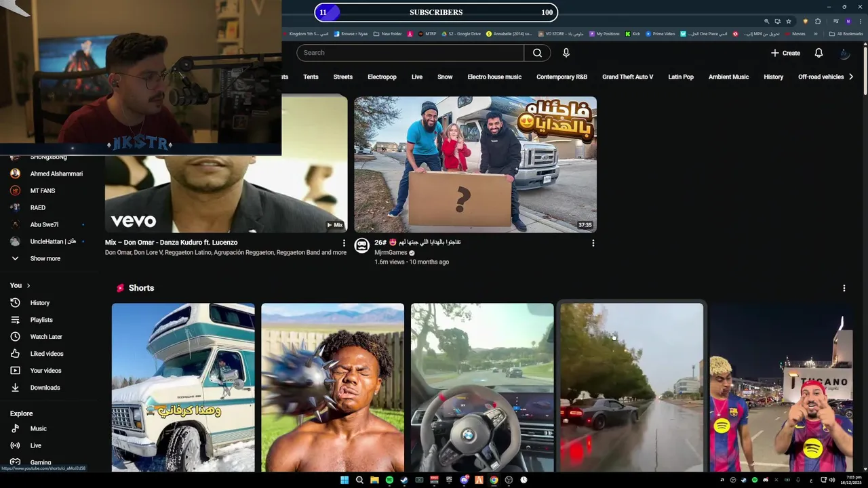
Task: Play the BMW steering wheel Short
Action: tap(482, 387)
